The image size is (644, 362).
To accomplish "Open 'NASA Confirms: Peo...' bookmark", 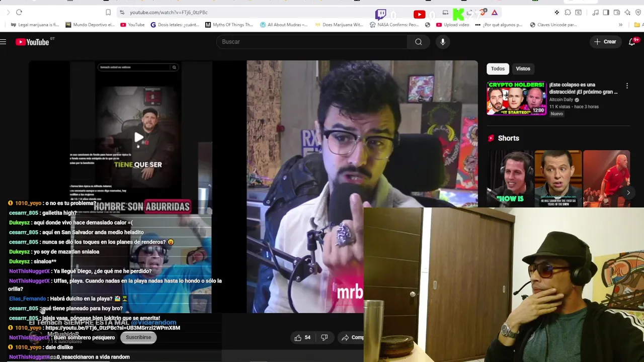I will [394, 25].
